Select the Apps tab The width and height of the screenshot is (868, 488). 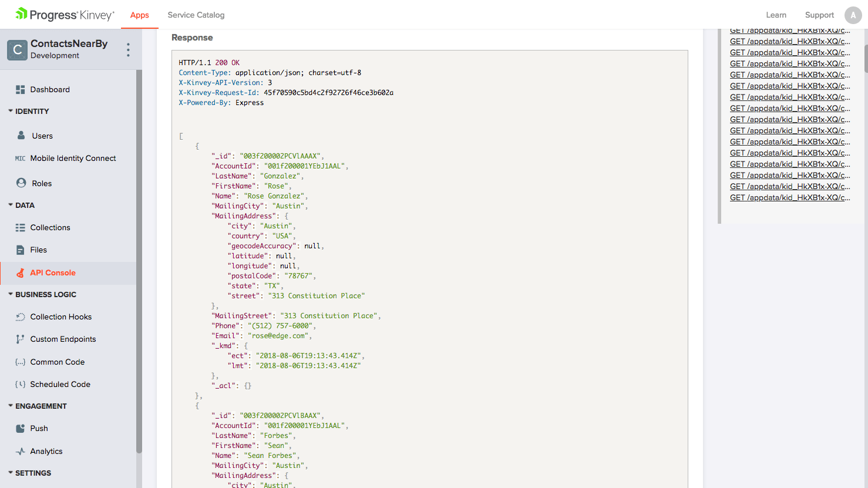click(x=140, y=15)
